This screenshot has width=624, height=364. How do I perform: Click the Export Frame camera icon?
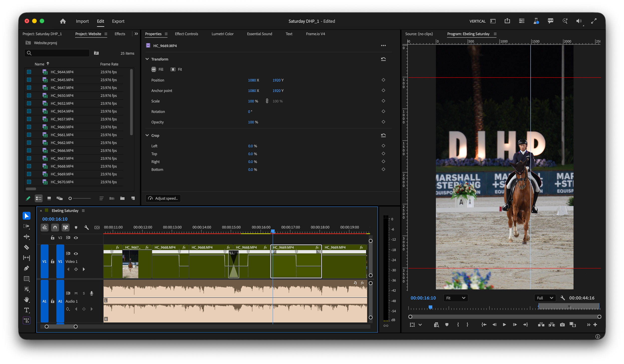562,325
